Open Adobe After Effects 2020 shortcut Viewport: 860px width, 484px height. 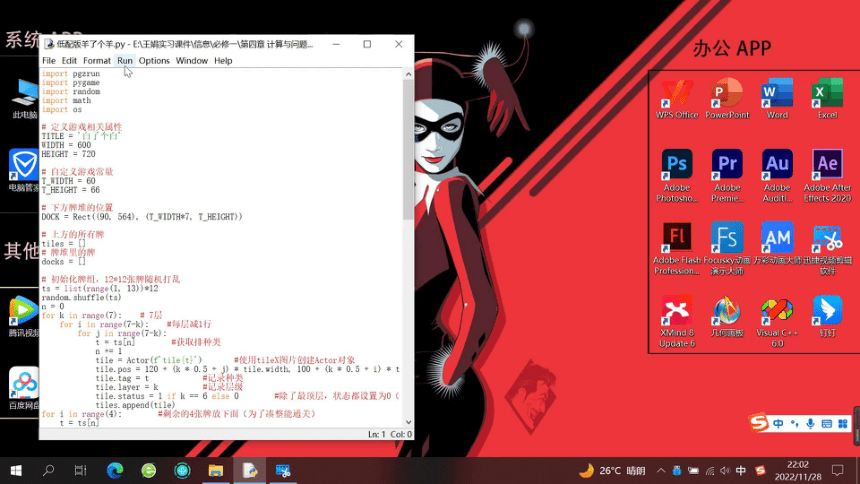click(x=827, y=176)
